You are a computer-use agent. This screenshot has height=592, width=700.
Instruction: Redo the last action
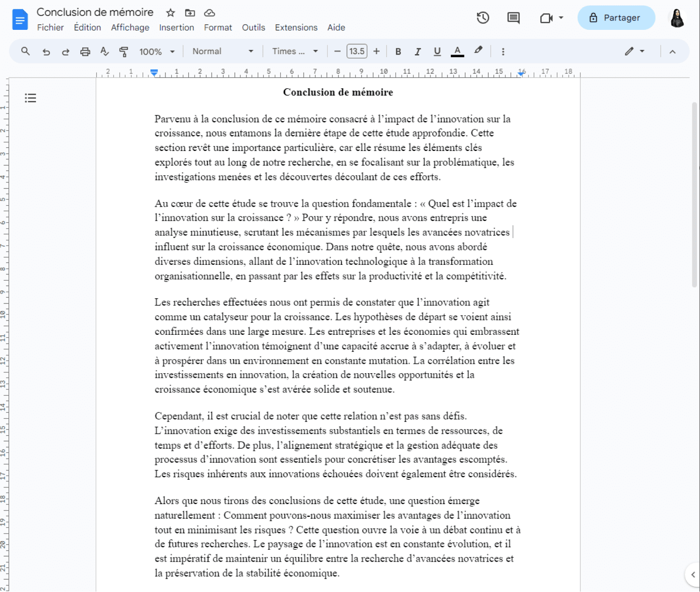(x=65, y=51)
